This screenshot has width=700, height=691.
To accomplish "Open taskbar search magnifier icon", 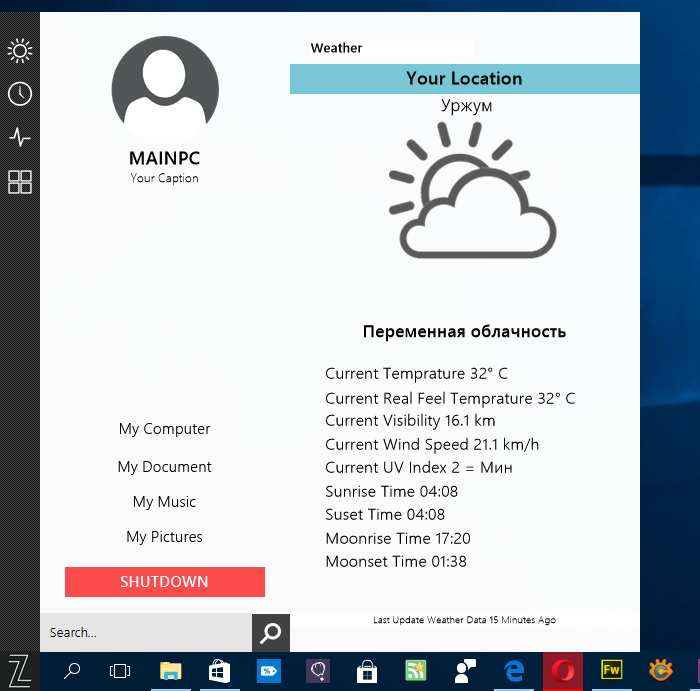I will [x=72, y=670].
